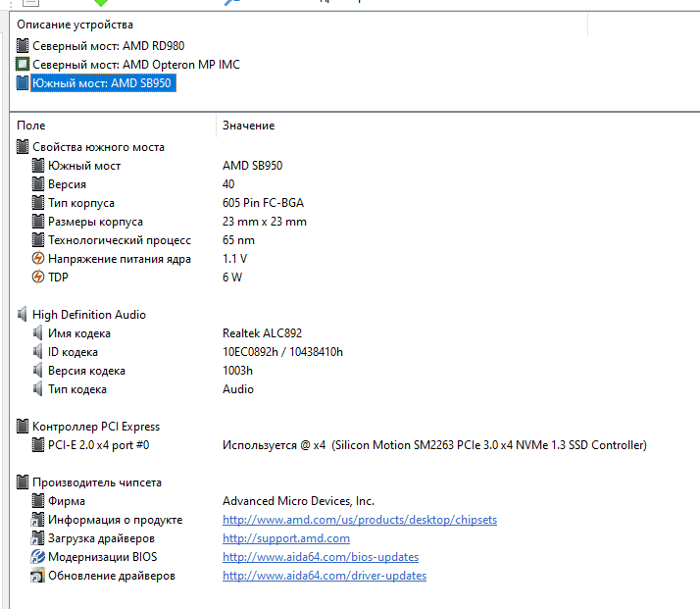Click the 65 nm process value
Image resolution: width=700 pixels, height=609 pixels.
pos(239,240)
